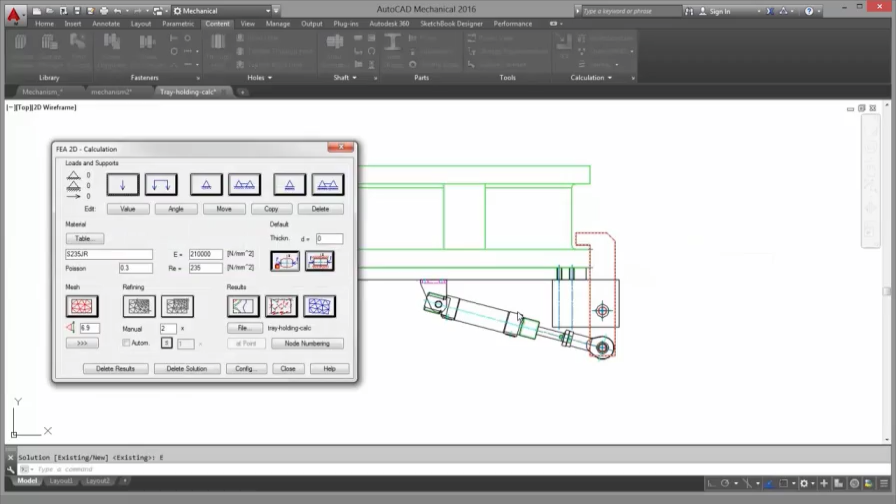Click the settings gear icon in status bar
Screen dimensions: 896x504
pos(804,483)
